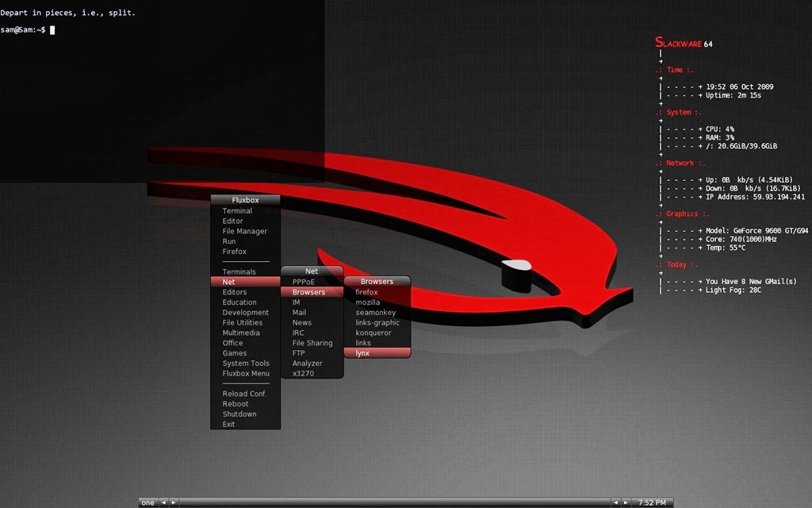
Task: Expand the Editors submenu
Action: tap(246, 292)
